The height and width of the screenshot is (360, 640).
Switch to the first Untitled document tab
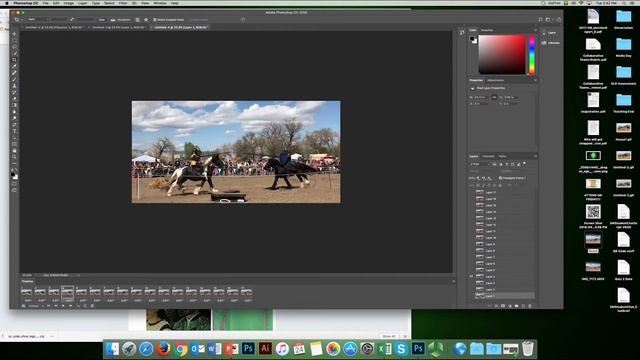click(x=53, y=27)
